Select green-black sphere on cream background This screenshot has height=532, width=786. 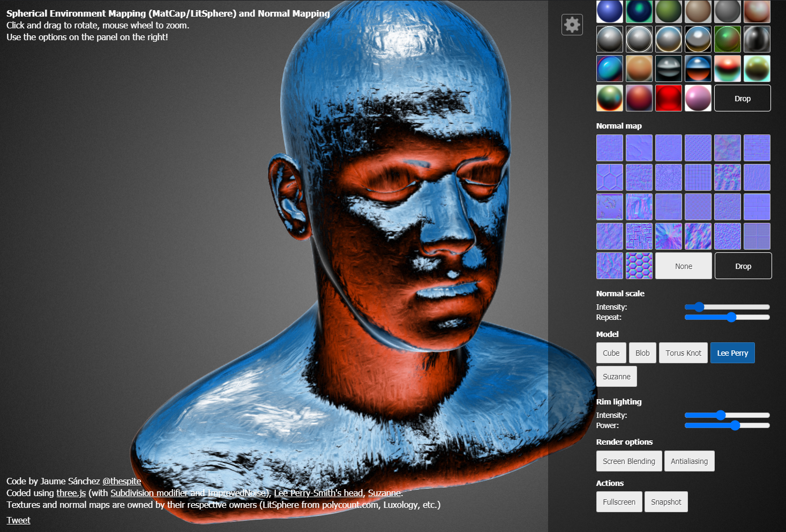tap(610, 98)
